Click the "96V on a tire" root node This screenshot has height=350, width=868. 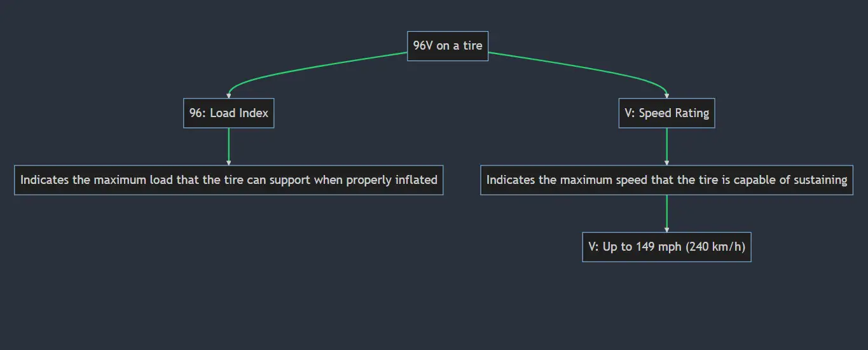pyautogui.click(x=448, y=46)
